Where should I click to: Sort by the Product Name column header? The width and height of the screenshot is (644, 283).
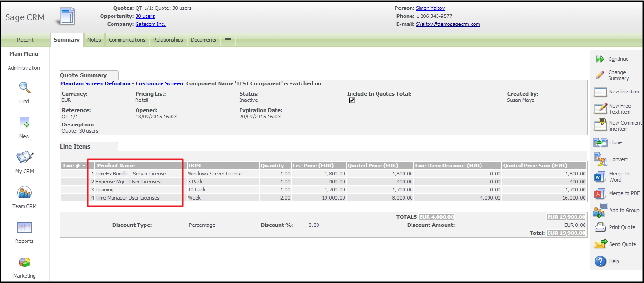116,166
